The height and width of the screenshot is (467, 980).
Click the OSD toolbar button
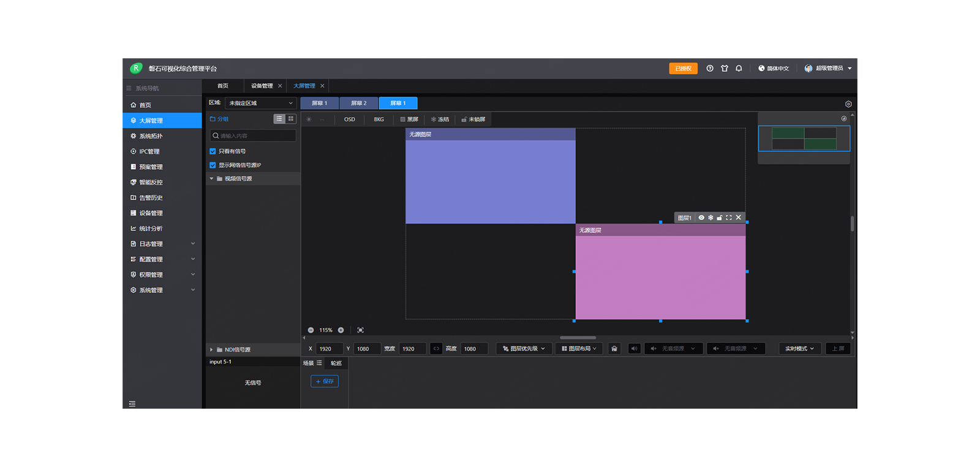349,120
